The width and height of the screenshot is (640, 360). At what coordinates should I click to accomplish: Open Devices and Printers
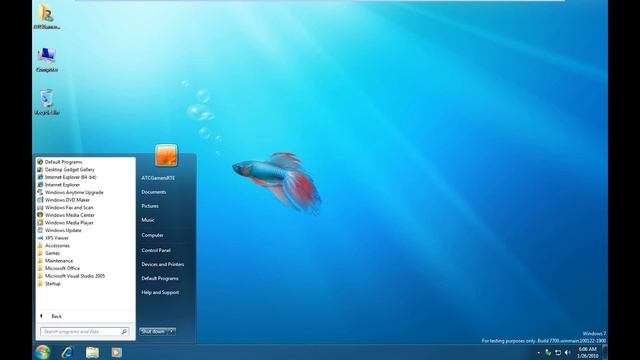[162, 264]
